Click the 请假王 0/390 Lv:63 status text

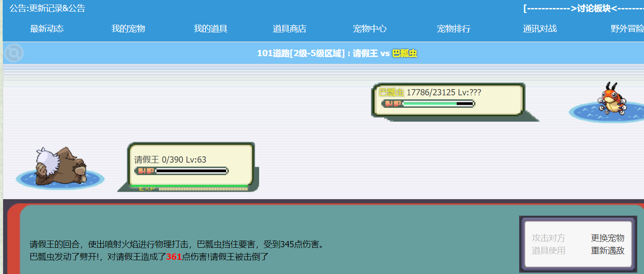tap(170, 159)
